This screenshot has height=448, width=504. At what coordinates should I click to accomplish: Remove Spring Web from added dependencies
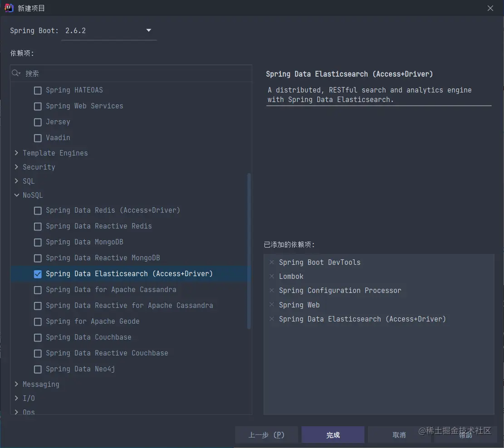(272, 305)
